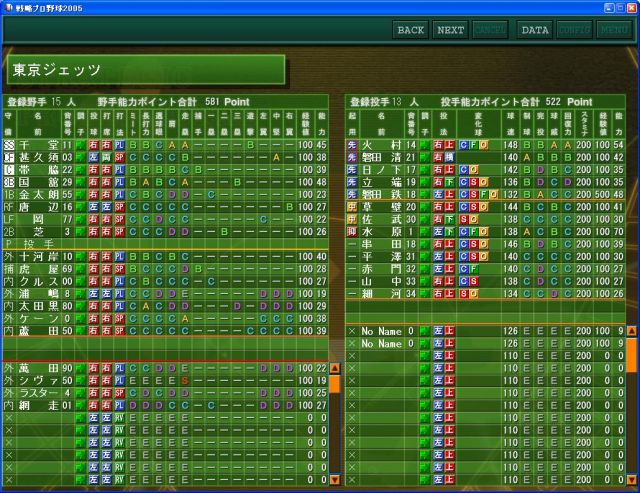Click the CF position icon for 甚久須
The width and height of the screenshot is (640, 493).
(x=9, y=157)
